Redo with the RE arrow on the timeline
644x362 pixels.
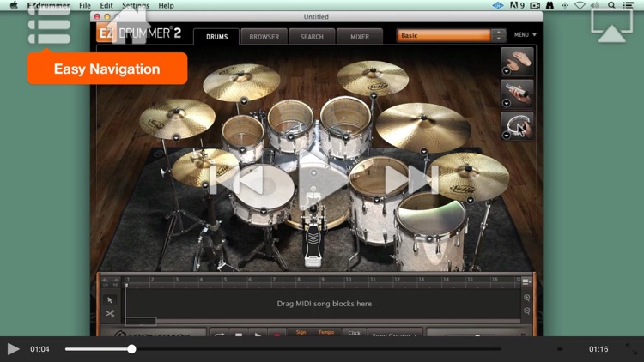[115, 281]
